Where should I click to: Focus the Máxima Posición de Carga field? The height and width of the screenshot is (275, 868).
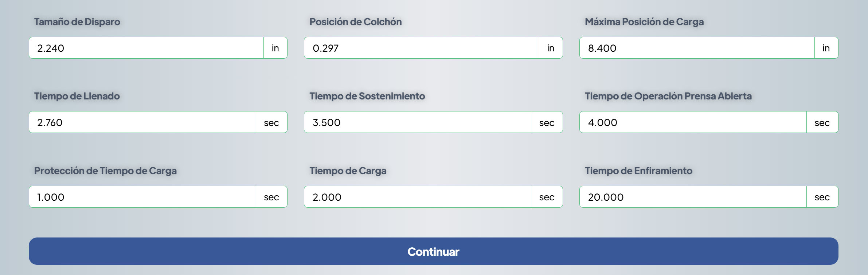(x=697, y=48)
